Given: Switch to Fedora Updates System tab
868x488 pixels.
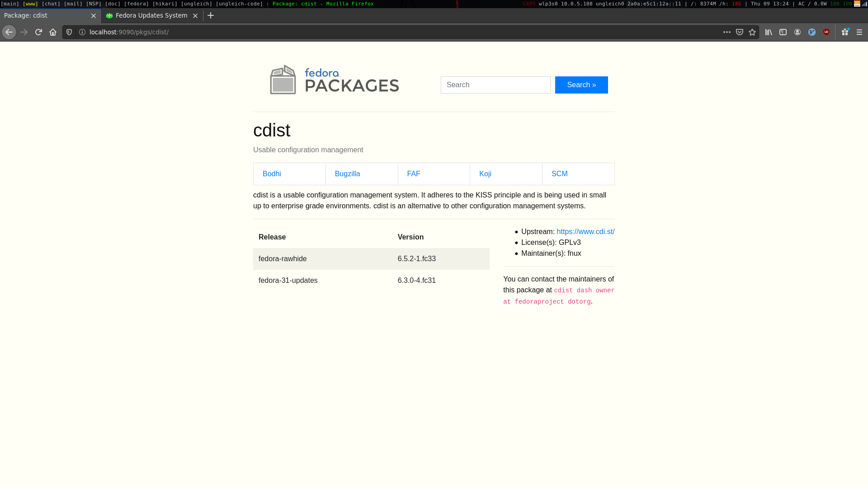Looking at the screenshot, I should [x=151, y=15].
